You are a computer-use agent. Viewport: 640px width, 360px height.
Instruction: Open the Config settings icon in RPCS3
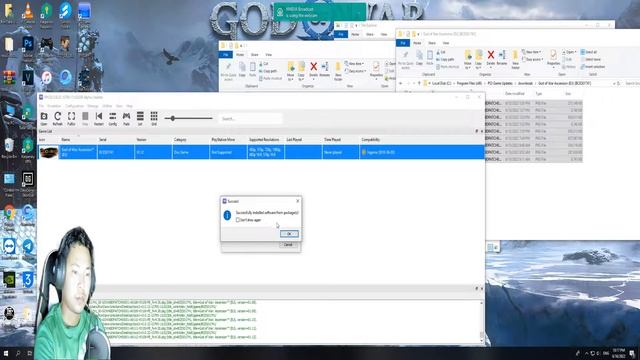113,118
